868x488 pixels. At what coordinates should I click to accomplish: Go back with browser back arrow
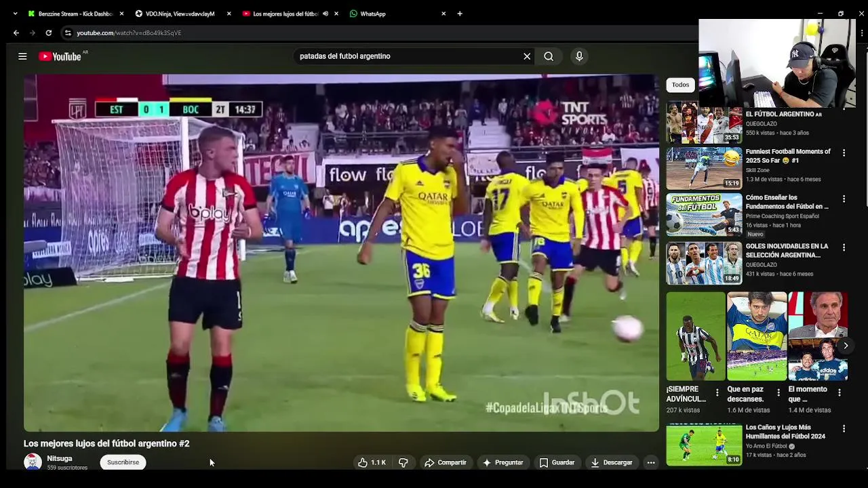coord(16,33)
